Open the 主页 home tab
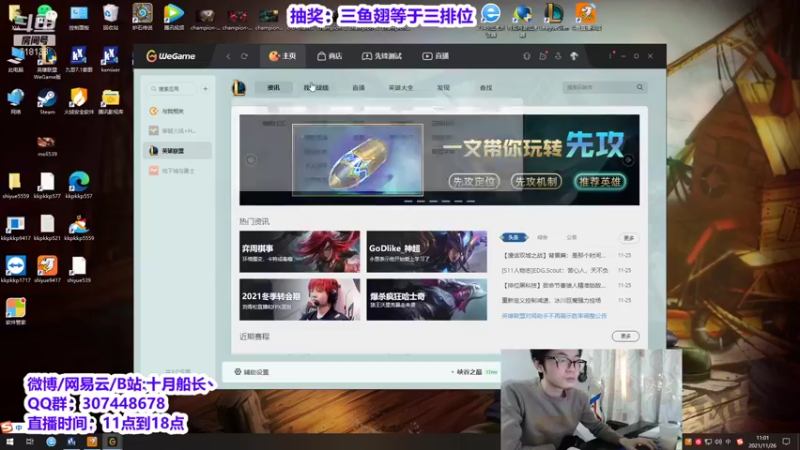The image size is (800, 450). tap(283, 56)
